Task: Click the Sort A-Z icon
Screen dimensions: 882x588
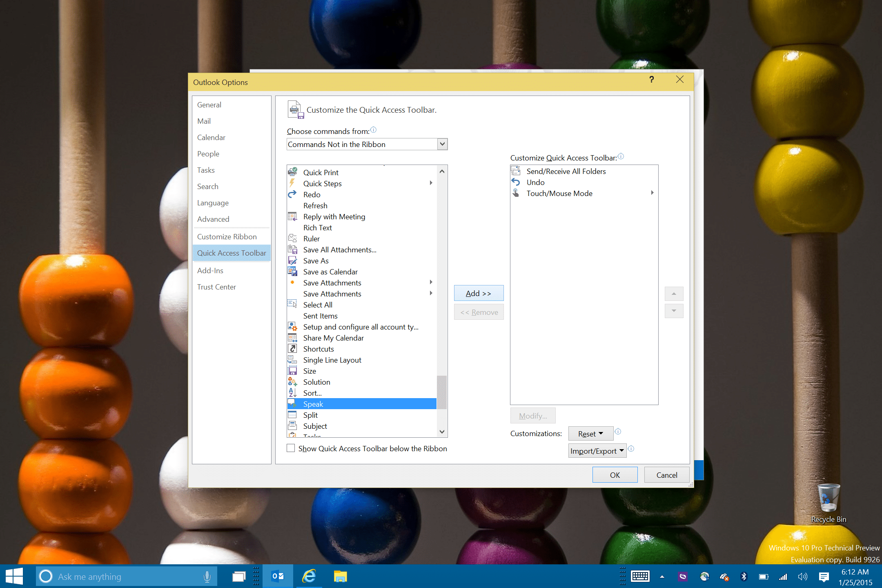Action: (x=292, y=392)
